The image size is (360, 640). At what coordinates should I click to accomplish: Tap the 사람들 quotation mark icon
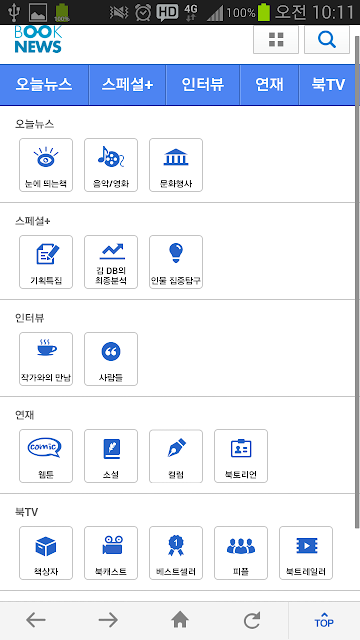pos(111,359)
